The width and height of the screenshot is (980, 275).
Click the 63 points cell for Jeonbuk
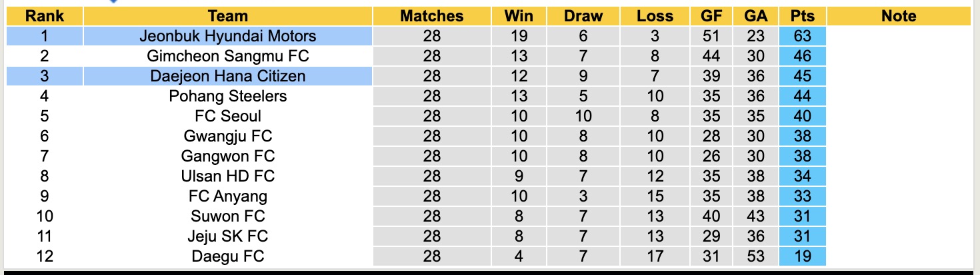point(802,36)
